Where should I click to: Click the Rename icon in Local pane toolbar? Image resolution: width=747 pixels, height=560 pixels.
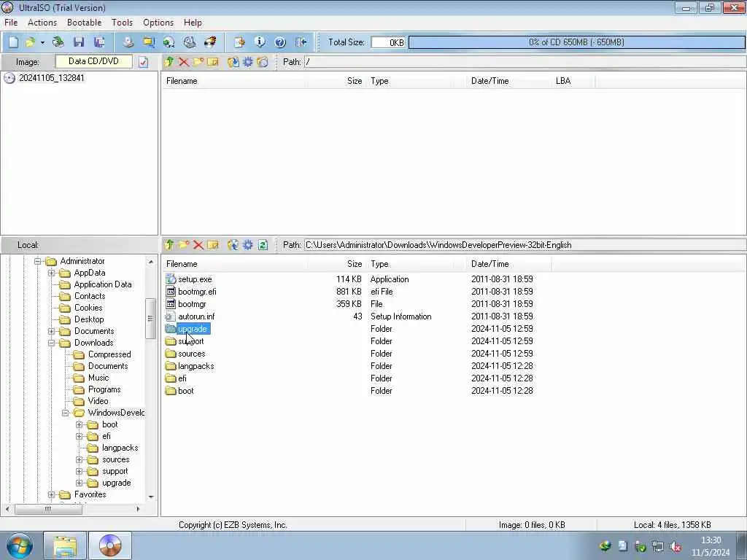213,245
